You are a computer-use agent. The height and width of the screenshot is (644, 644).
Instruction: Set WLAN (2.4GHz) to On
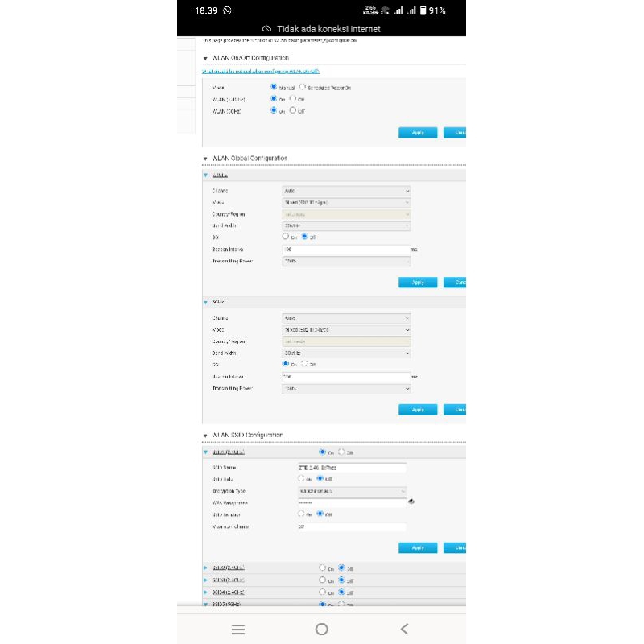coord(274,98)
